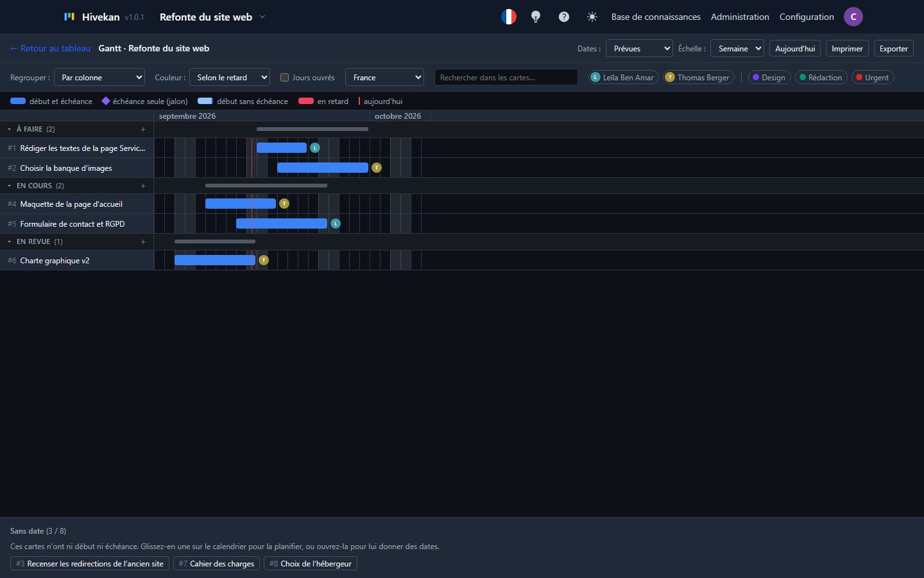Open undated card Choix de l'hébergeur

pos(311,563)
